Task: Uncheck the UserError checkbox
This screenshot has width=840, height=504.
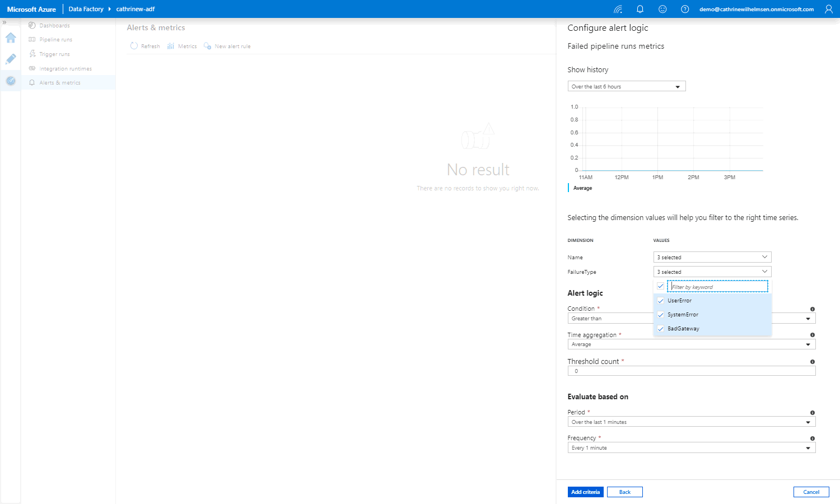Action: click(x=661, y=301)
